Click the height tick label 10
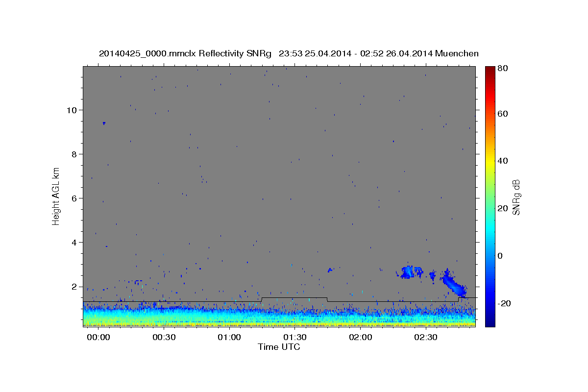The height and width of the screenshot is (392, 588). coord(73,110)
